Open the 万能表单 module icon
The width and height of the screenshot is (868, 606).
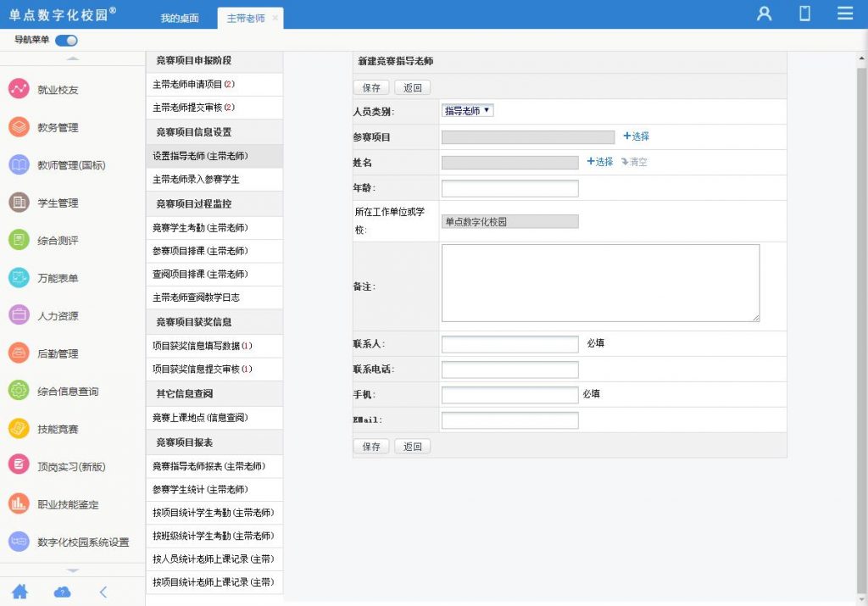point(19,277)
